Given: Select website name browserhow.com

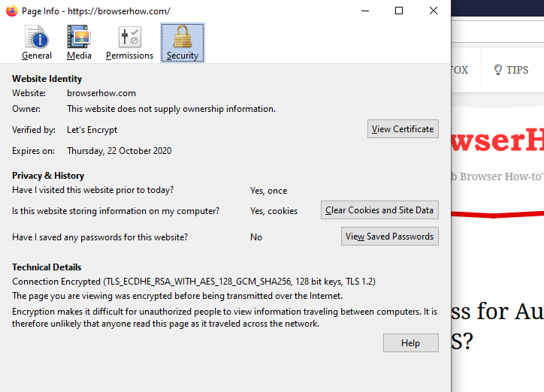Looking at the screenshot, I should pos(101,93).
